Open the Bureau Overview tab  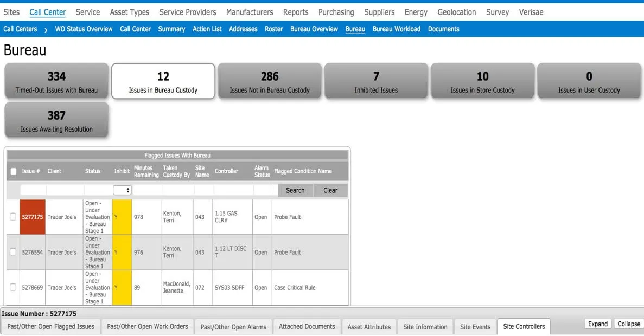coord(314,29)
